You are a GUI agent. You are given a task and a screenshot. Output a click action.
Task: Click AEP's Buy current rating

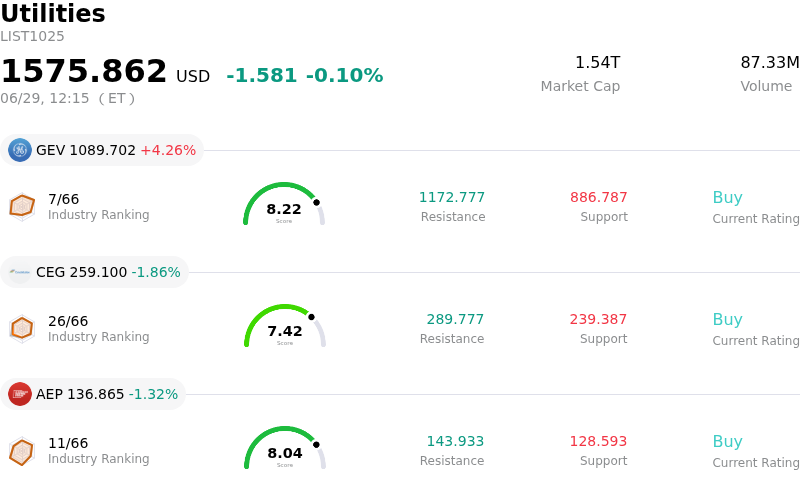click(x=728, y=442)
